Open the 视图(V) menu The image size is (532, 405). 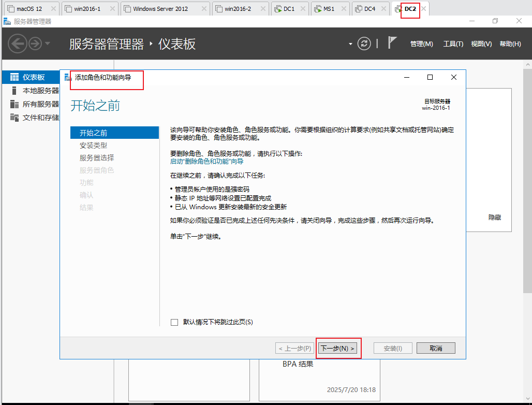pos(481,44)
